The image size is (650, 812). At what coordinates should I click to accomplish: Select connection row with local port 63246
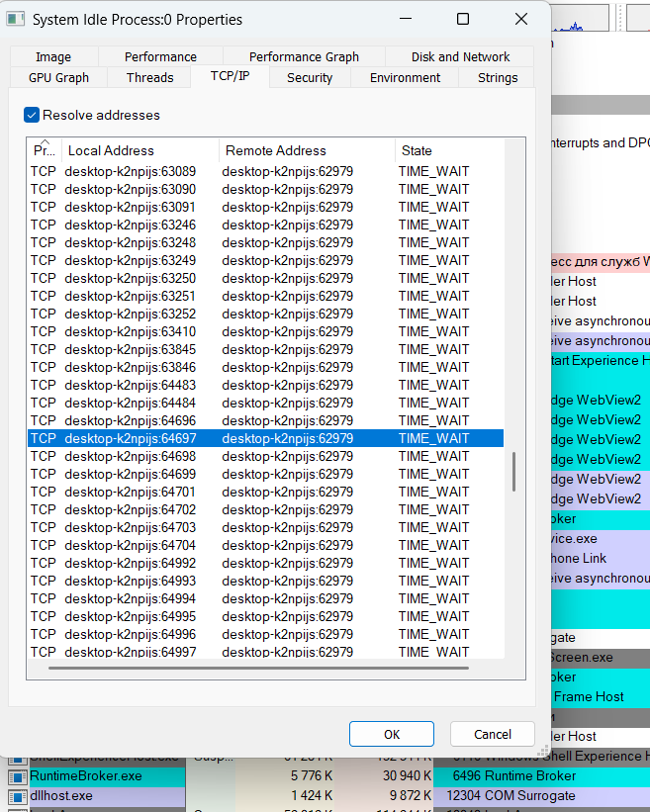tap(266, 225)
